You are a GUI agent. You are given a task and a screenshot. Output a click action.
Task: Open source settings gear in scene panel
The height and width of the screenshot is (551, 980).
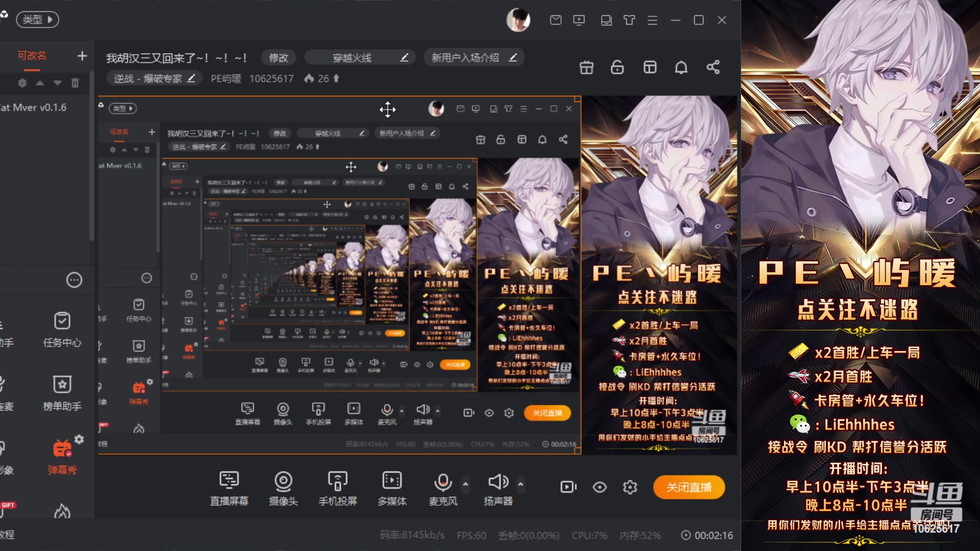click(x=22, y=83)
